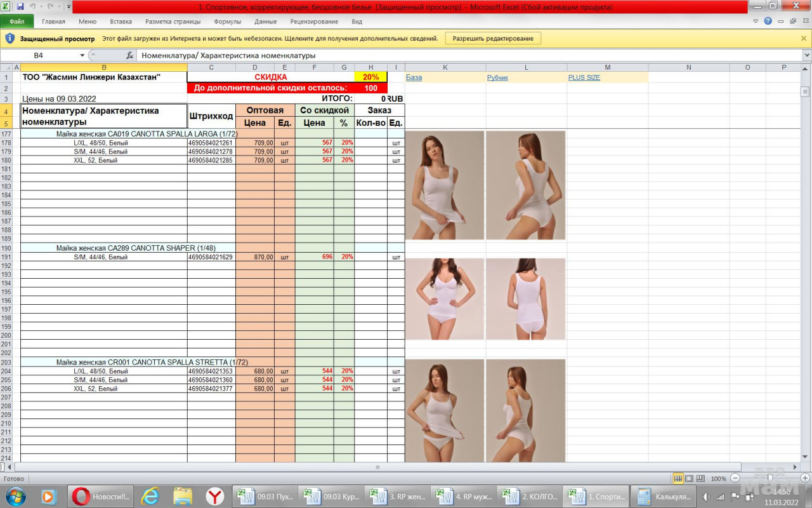
Task: Minimize the ribbon with the caret icon
Action: 756,21
